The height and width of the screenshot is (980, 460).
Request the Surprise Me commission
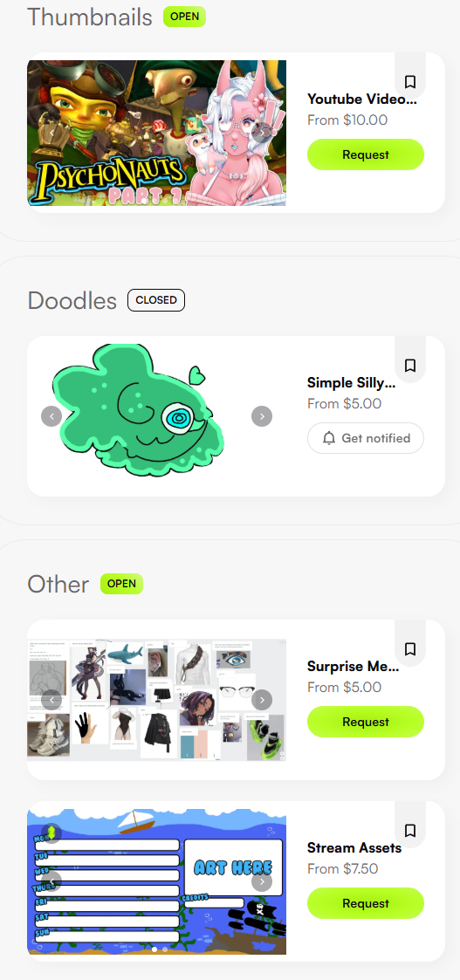click(x=366, y=722)
